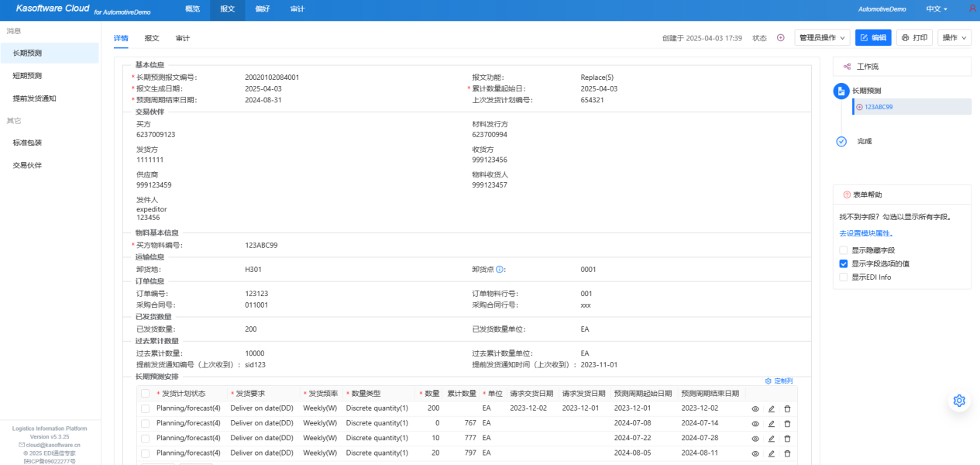Click the user profile icon in top bar
The height and width of the screenshot is (465, 980).
tap(972, 9)
